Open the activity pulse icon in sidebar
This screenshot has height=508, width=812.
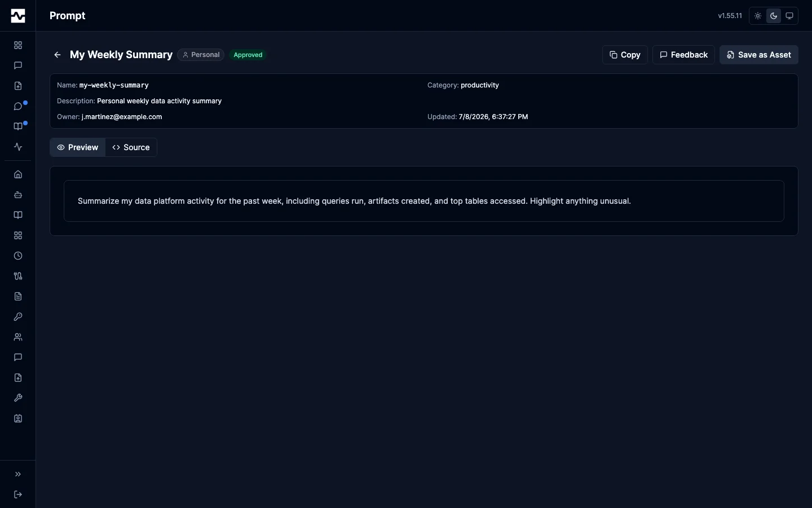pos(18,147)
